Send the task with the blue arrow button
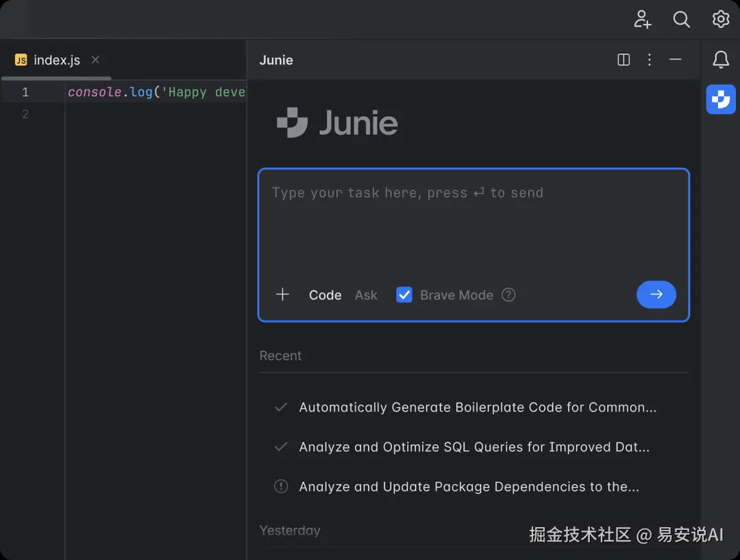Screen dimensions: 740x560 (656, 294)
